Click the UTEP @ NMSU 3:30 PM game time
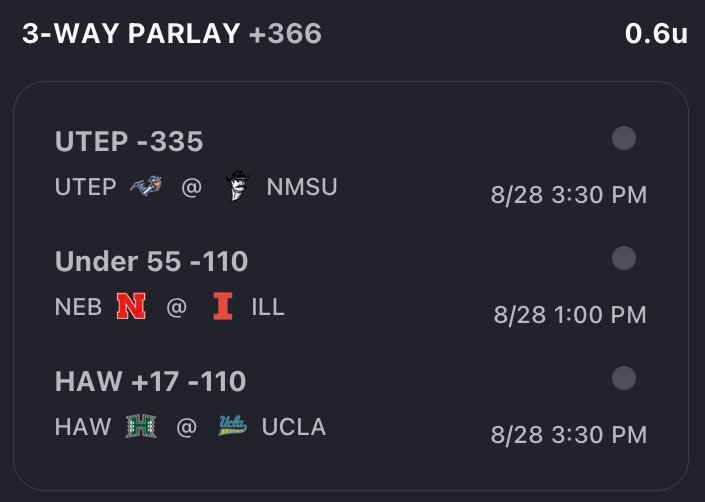The height and width of the screenshot is (502, 705). 569,195
